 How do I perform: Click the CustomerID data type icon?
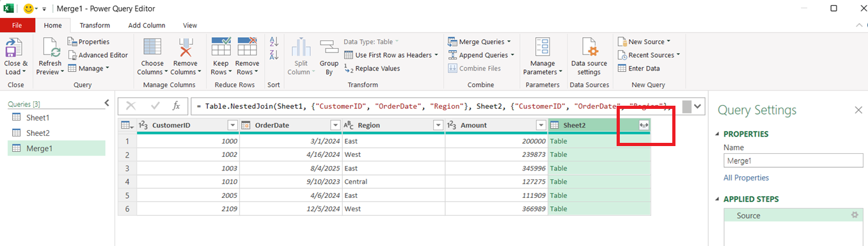point(144,126)
